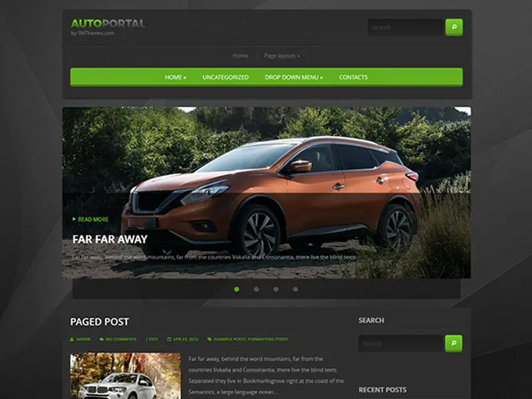This screenshot has width=532, height=399.
Task: Click the calendar icon beside Apr 23 date
Action: pyautogui.click(x=169, y=339)
